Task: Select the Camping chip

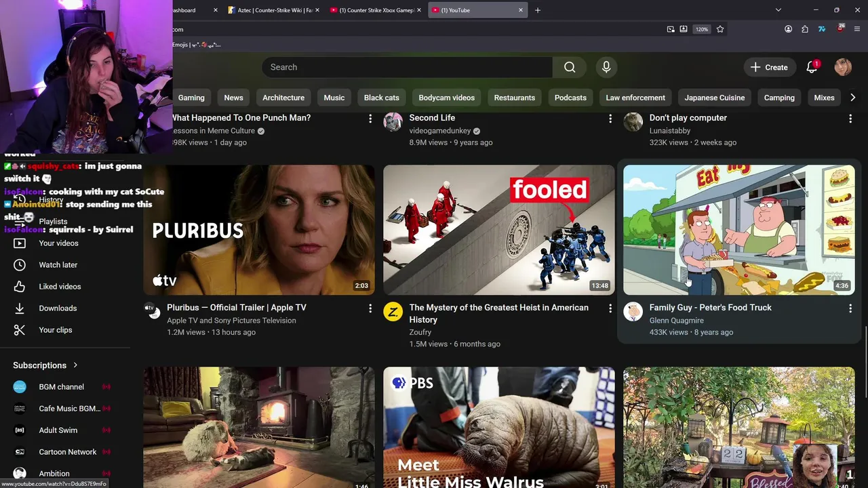Action: [779, 98]
